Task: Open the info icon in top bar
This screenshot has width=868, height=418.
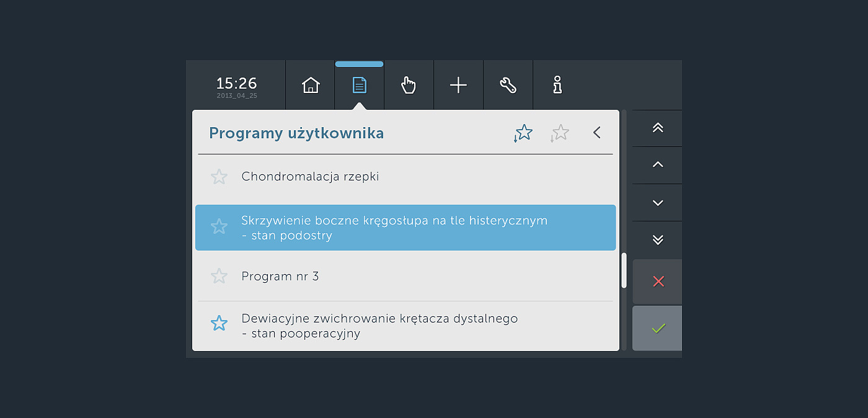Action: [557, 85]
